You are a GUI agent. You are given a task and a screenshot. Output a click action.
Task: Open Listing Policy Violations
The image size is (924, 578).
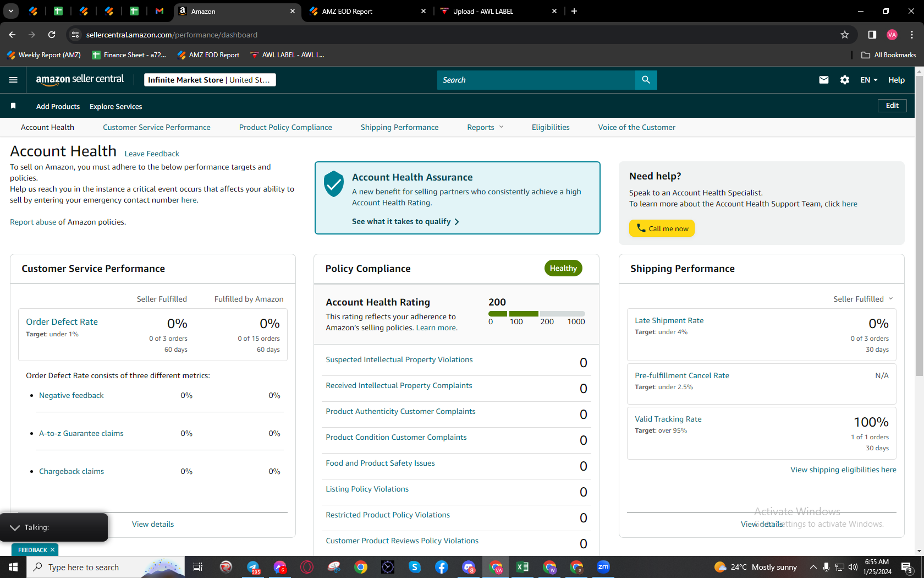click(367, 489)
